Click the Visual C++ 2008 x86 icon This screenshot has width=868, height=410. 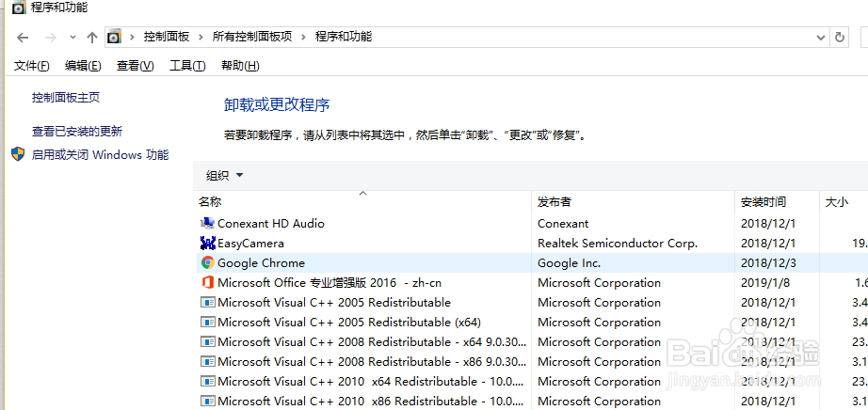pyautogui.click(x=207, y=362)
